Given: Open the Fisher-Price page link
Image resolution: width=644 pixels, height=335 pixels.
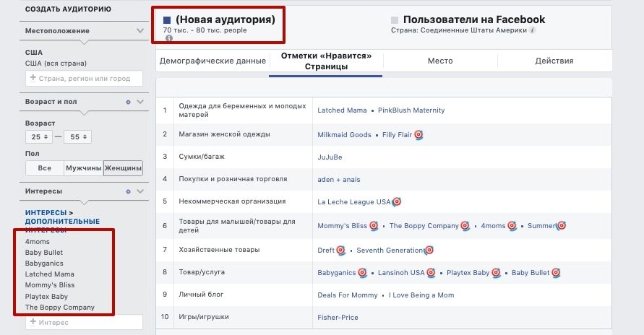Looking at the screenshot, I should click(x=338, y=318).
